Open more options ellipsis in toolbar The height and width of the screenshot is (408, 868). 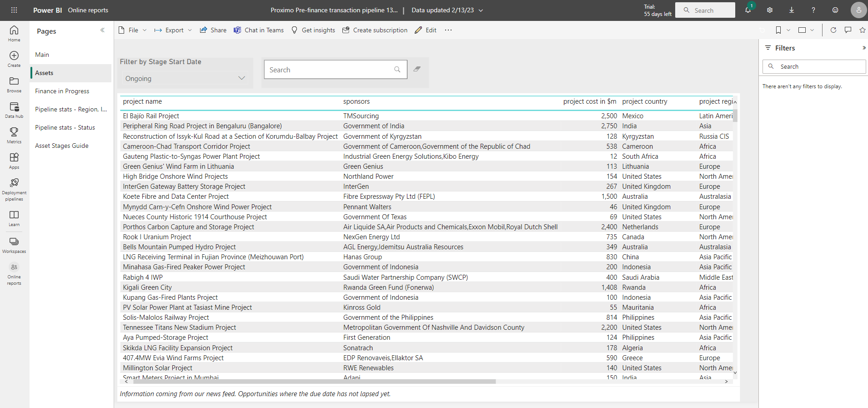tap(448, 30)
